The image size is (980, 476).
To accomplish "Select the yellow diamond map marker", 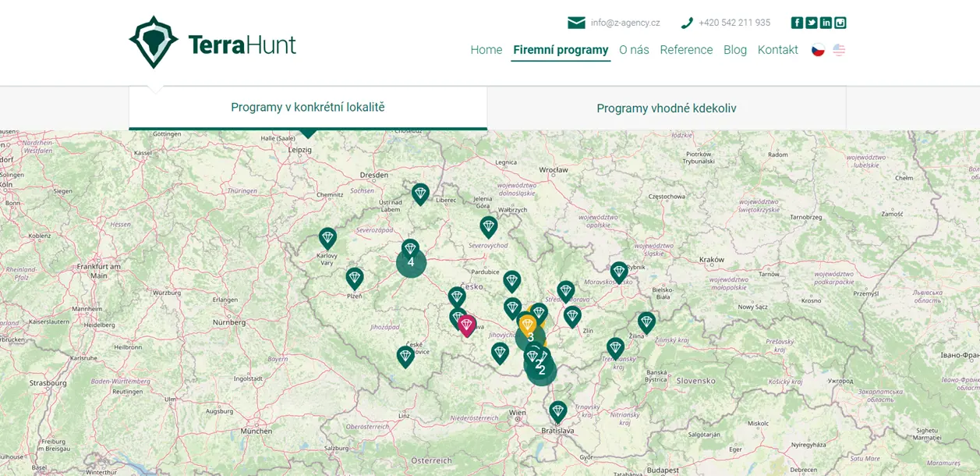I will [x=528, y=324].
